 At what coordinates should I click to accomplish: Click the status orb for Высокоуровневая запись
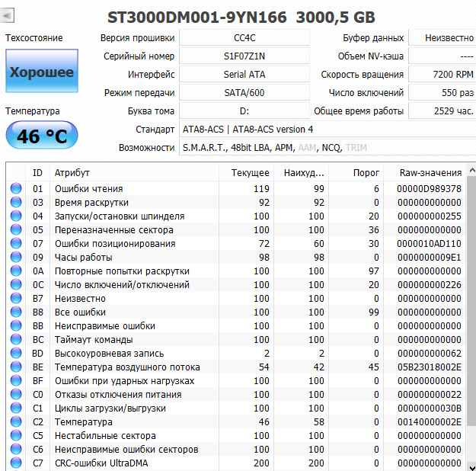pos(16,353)
